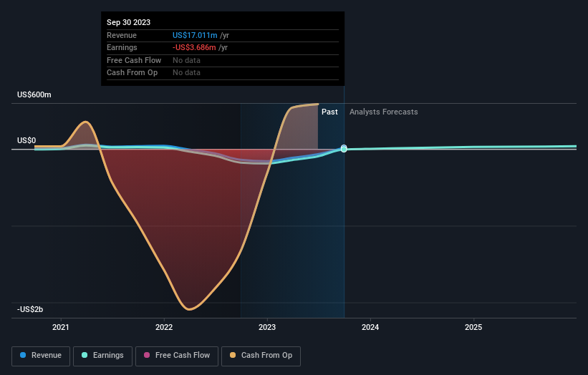The width and height of the screenshot is (588, 375).
Task: Click the 2025 x-axis label
Action: (473, 327)
